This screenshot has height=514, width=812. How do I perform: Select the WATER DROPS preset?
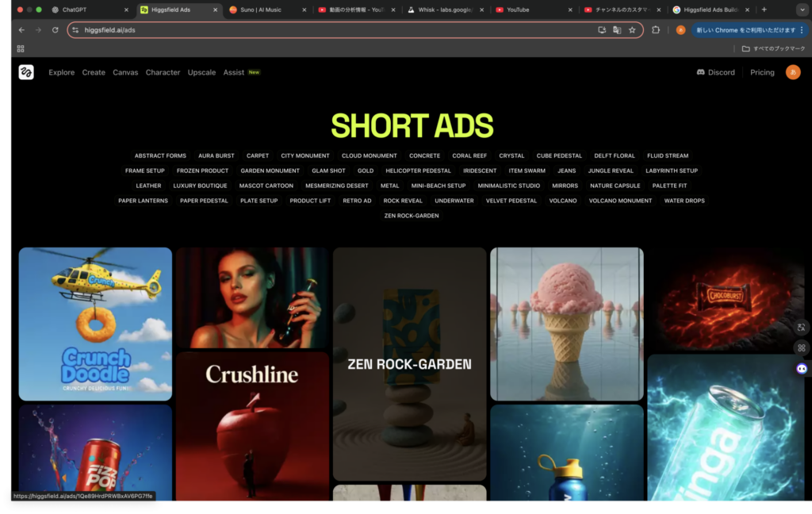tap(684, 201)
